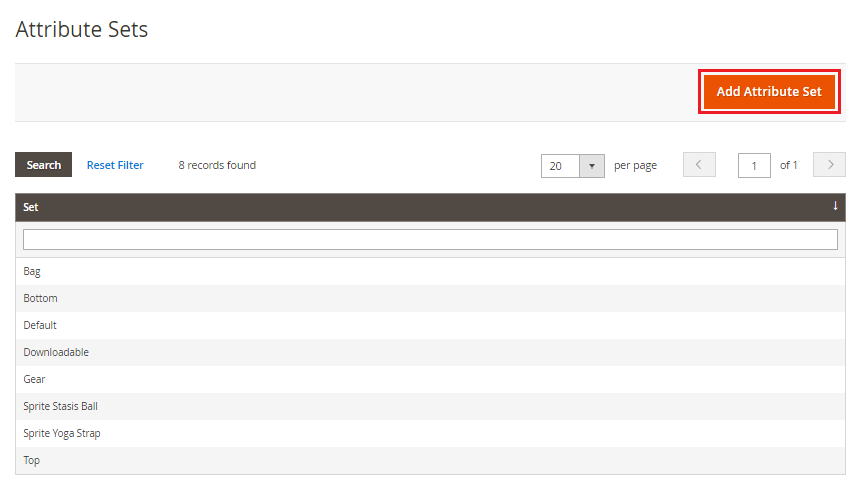853x482 pixels.
Task: Focus the current page number input
Action: (754, 166)
